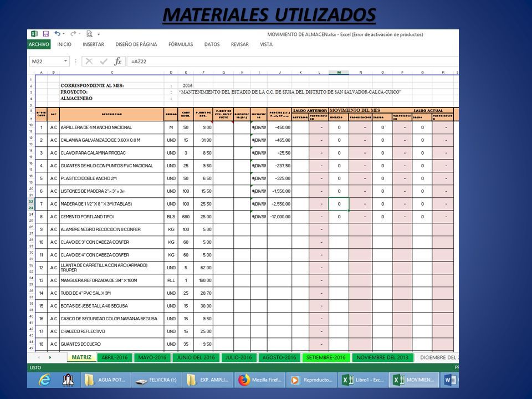Open the rocket launcher icon in taskbar
This screenshot has width=532, height=399.
pyautogui.click(x=68, y=380)
